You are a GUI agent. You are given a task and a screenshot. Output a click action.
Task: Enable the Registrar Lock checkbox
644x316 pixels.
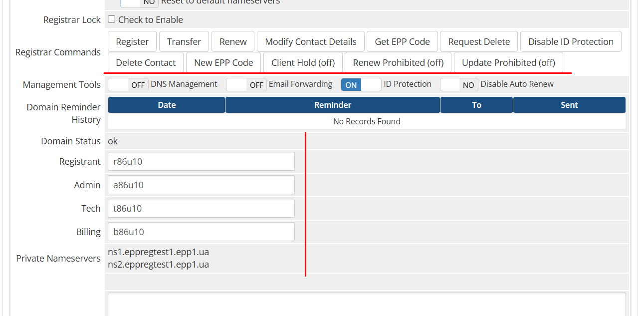[x=112, y=19]
